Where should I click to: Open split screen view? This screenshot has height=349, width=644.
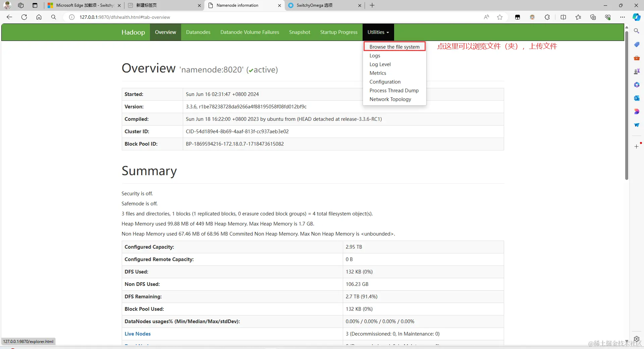(563, 17)
